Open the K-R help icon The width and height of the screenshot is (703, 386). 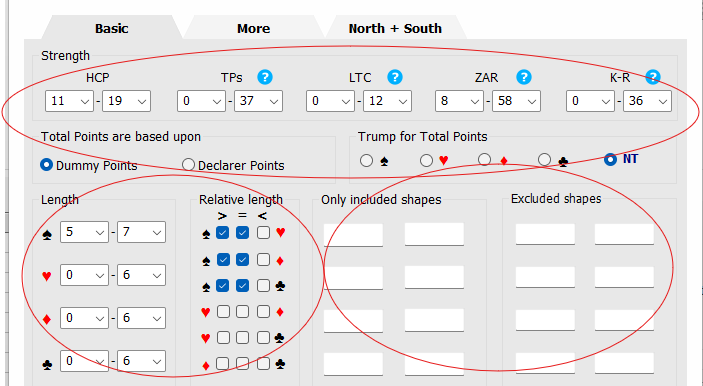point(653,77)
